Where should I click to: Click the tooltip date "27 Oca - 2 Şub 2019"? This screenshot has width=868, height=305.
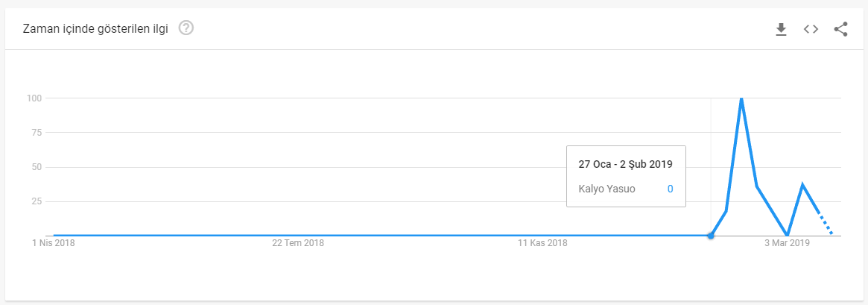tap(625, 164)
